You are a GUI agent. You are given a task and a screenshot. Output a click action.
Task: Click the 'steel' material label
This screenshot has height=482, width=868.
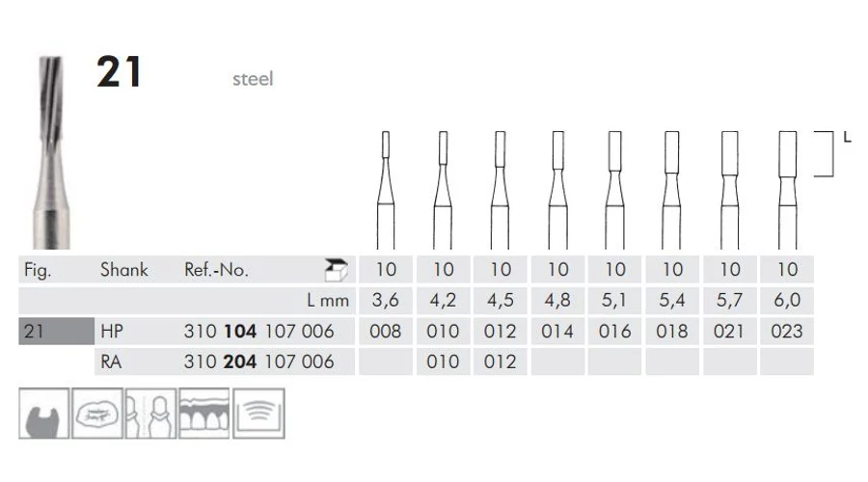(x=253, y=79)
